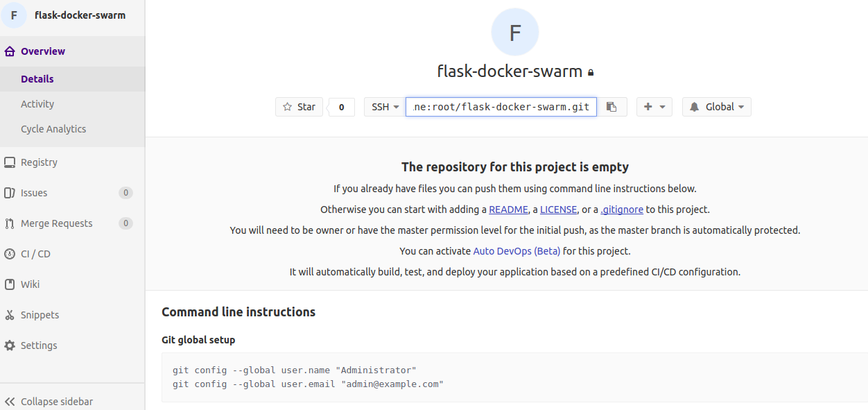Add a README to the project
Viewport: 868px width, 410px height.
click(x=508, y=209)
